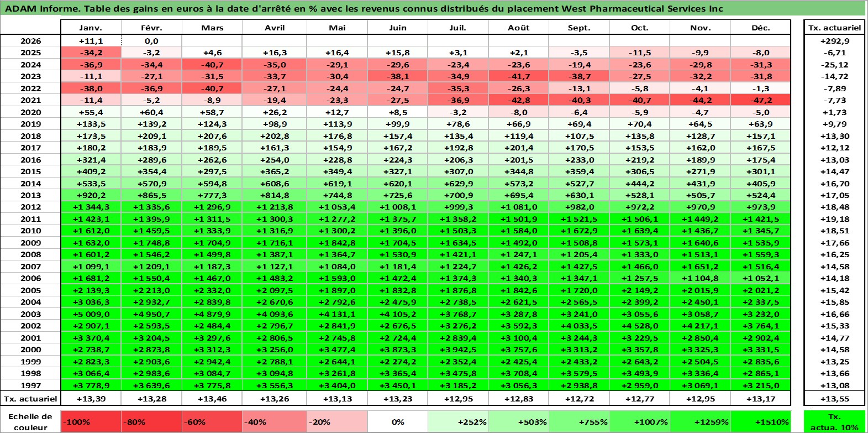Select the 1997 year row label
The image size is (868, 433).
(30, 385)
